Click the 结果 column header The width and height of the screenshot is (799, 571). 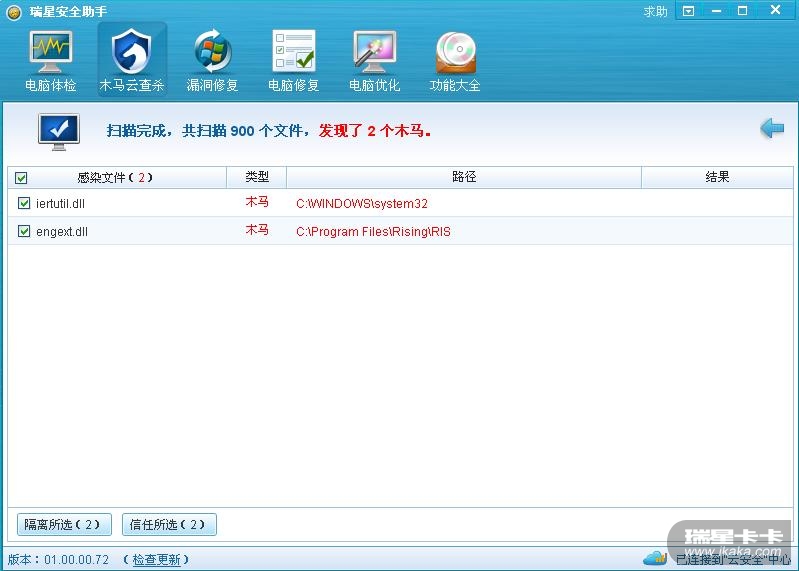coord(717,177)
